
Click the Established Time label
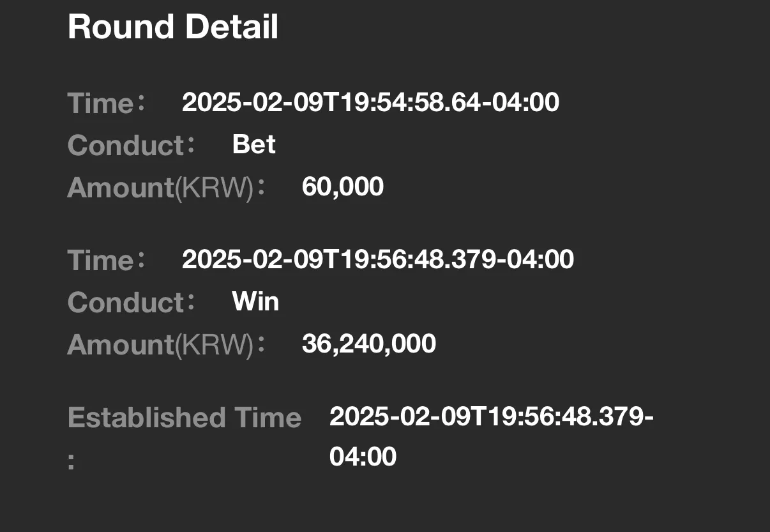coord(185,418)
